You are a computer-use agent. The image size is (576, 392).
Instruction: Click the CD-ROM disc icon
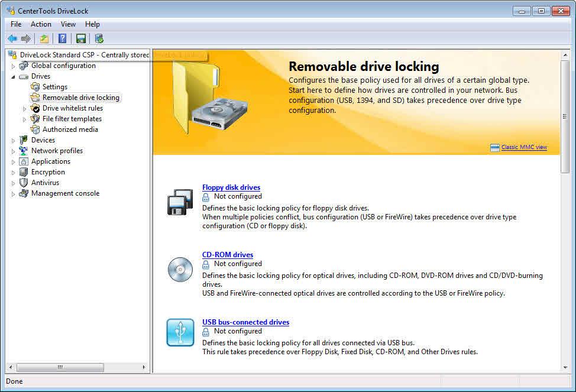180,269
